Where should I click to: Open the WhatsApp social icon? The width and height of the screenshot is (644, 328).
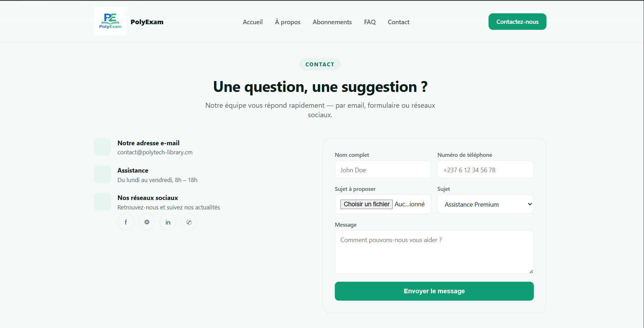point(189,222)
